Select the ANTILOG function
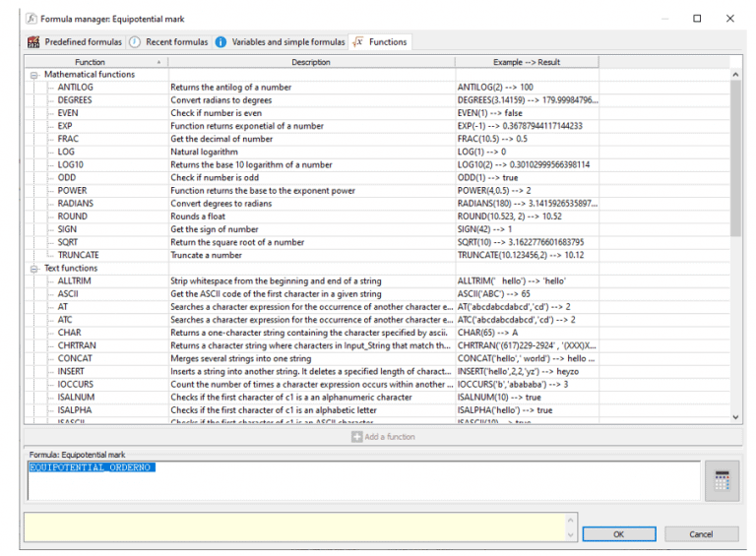The image size is (756, 556). [75, 88]
